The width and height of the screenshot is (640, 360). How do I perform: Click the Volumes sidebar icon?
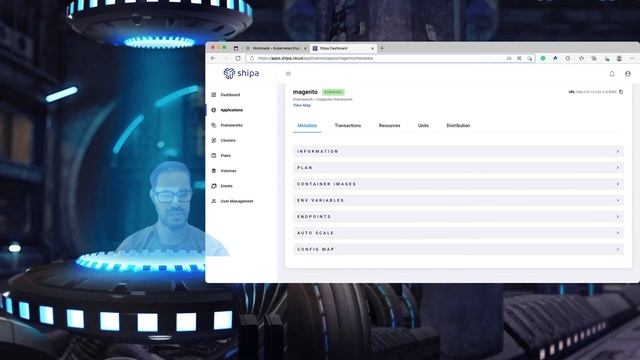[213, 171]
